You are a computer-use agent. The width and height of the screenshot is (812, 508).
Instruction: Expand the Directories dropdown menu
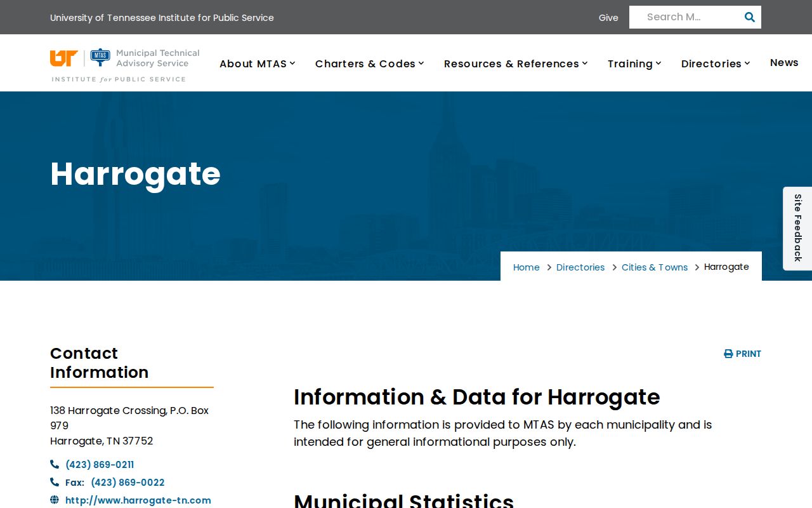(716, 63)
